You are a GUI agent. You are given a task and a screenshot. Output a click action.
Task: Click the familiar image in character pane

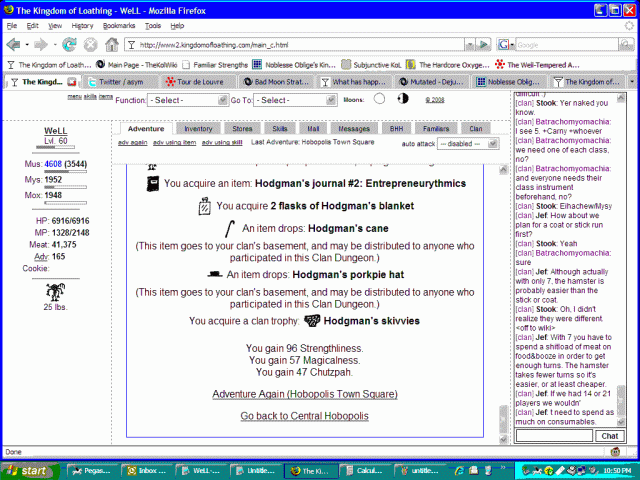(55, 292)
